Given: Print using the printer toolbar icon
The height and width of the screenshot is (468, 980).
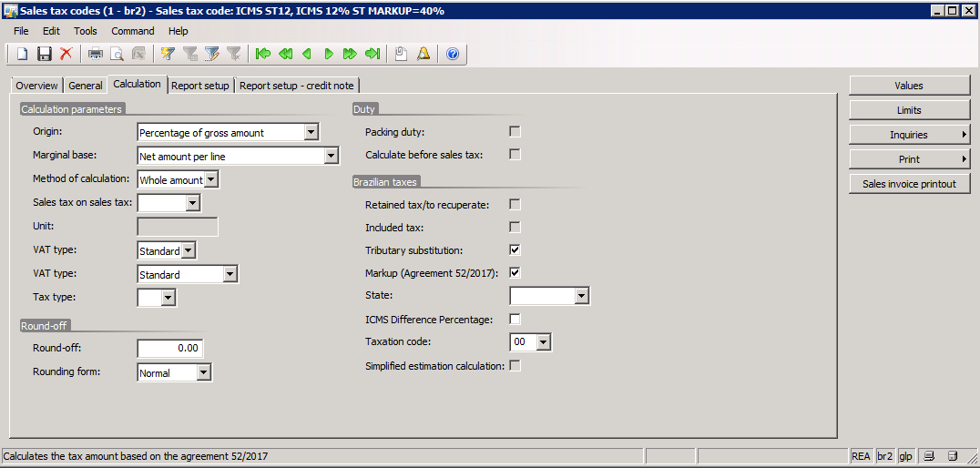Looking at the screenshot, I should point(95,55).
